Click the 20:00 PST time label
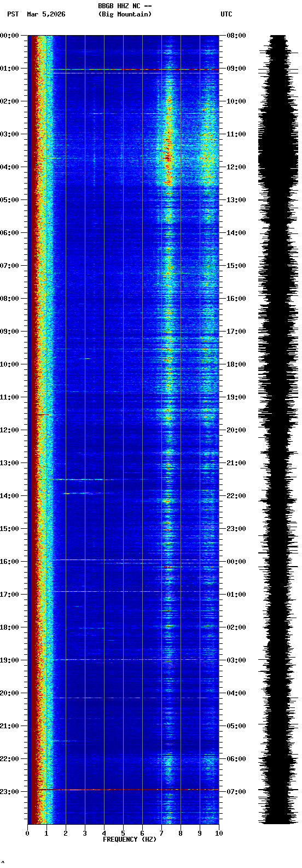This screenshot has height=868, width=302. [10, 693]
